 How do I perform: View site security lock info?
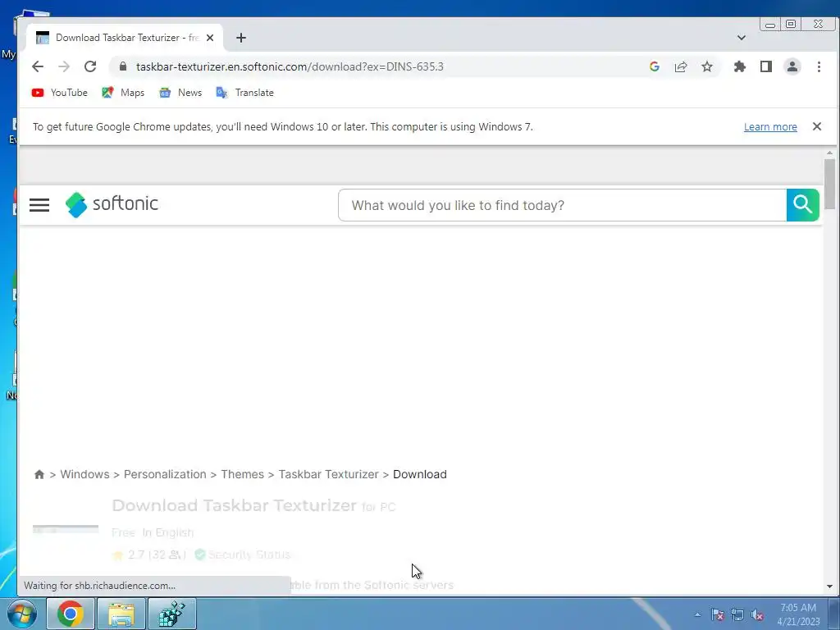[123, 66]
